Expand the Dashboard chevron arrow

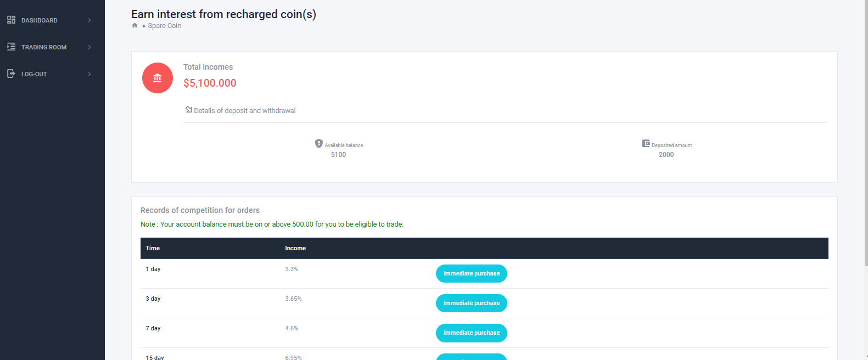pos(89,20)
